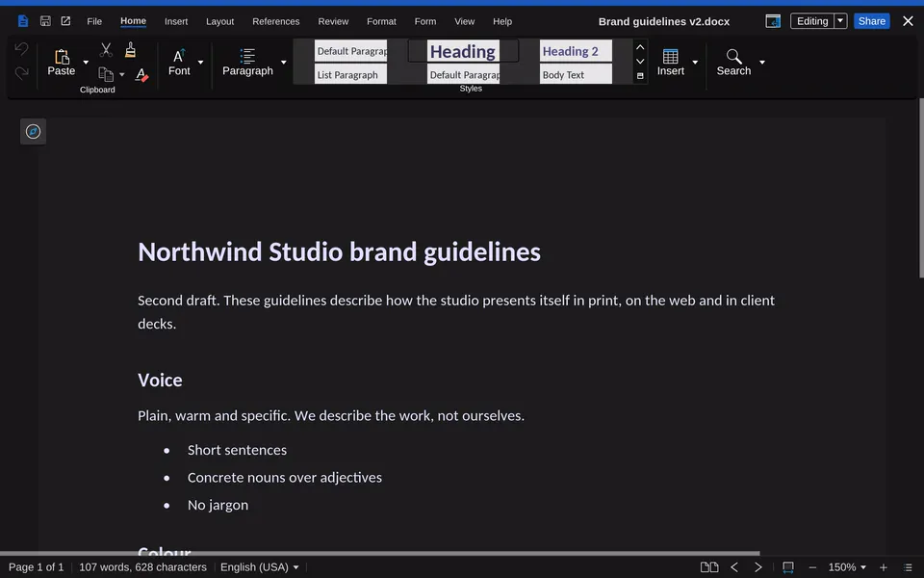Open the Form tab
Screen dimensions: 924x578
pos(425,21)
